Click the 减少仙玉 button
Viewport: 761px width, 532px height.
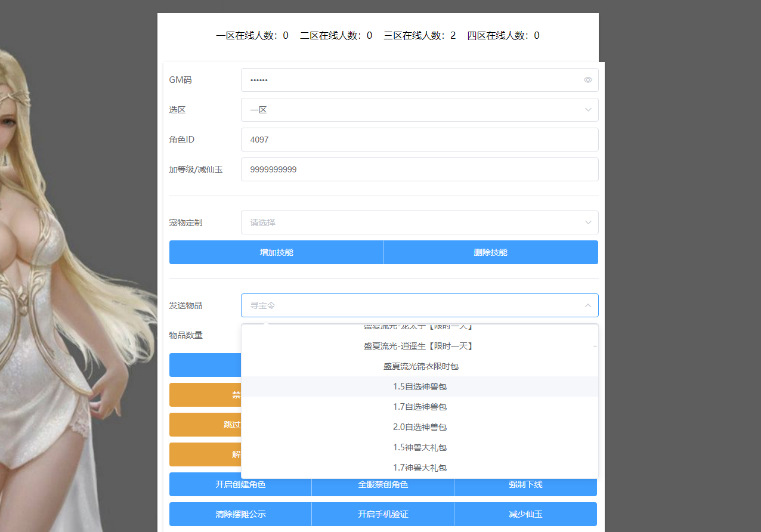pyautogui.click(x=525, y=514)
